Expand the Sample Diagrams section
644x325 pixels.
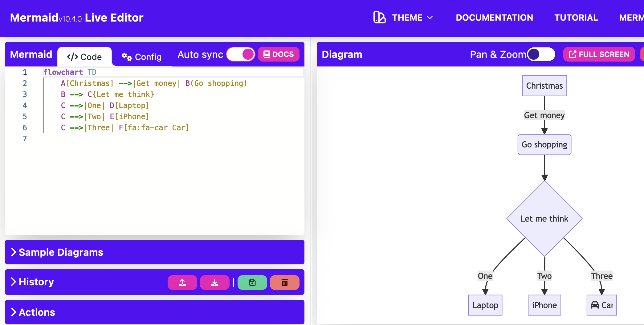tap(61, 252)
